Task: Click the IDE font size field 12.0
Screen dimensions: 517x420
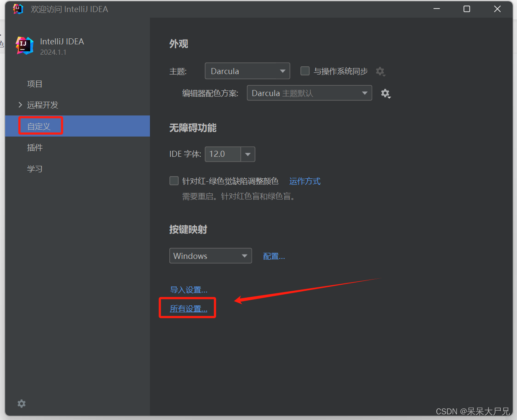Action: tap(223, 154)
